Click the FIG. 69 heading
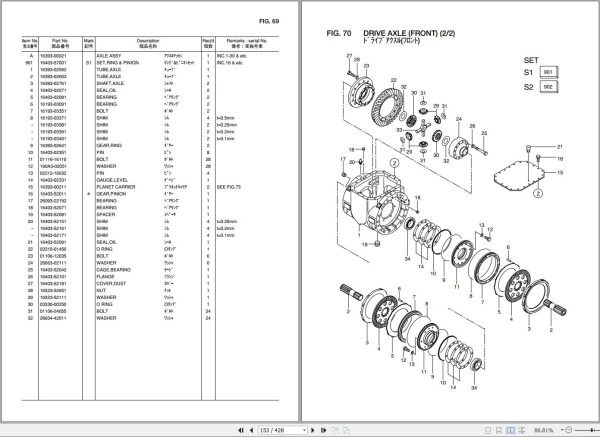The height and width of the screenshot is (437, 600). (269, 21)
